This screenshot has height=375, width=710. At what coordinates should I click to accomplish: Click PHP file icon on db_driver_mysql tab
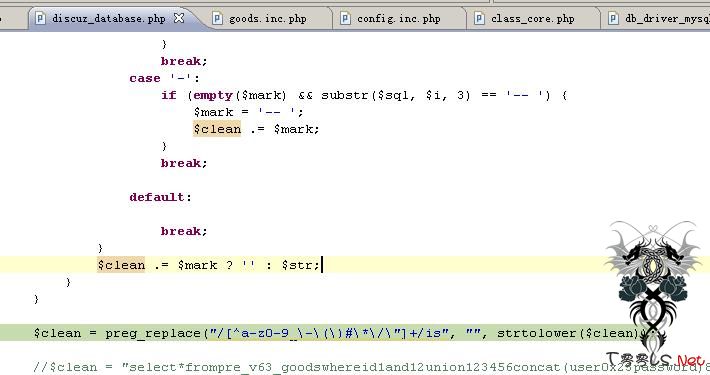pos(613,18)
